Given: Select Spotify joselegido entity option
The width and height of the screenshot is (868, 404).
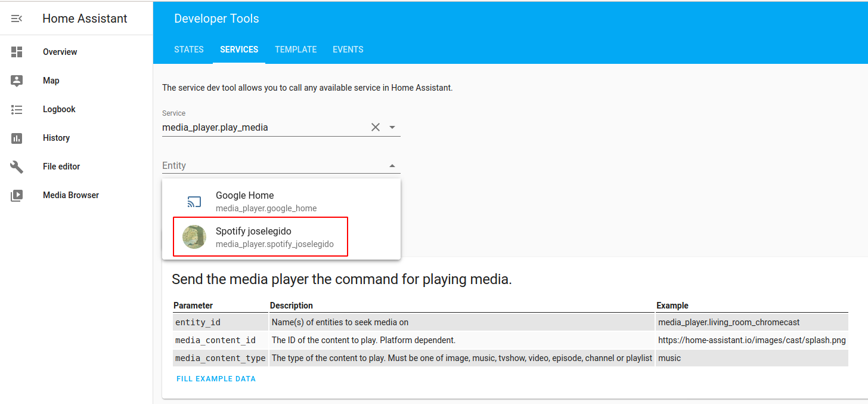Looking at the screenshot, I should click(x=261, y=237).
